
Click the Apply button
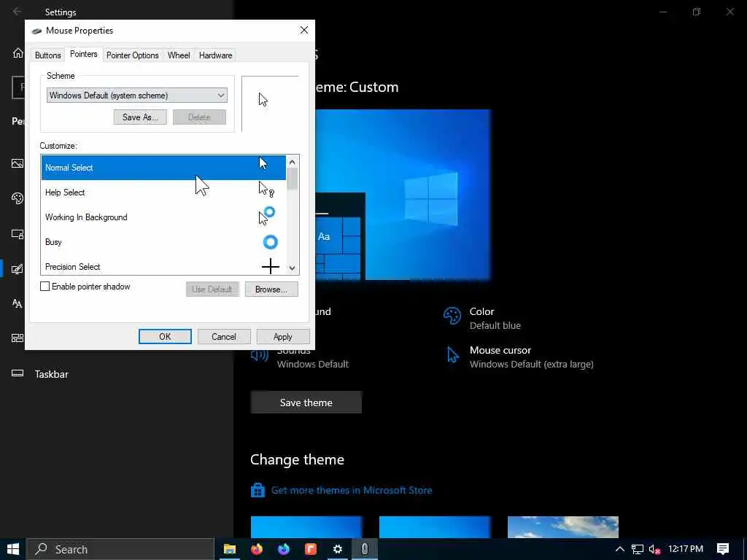282,337
